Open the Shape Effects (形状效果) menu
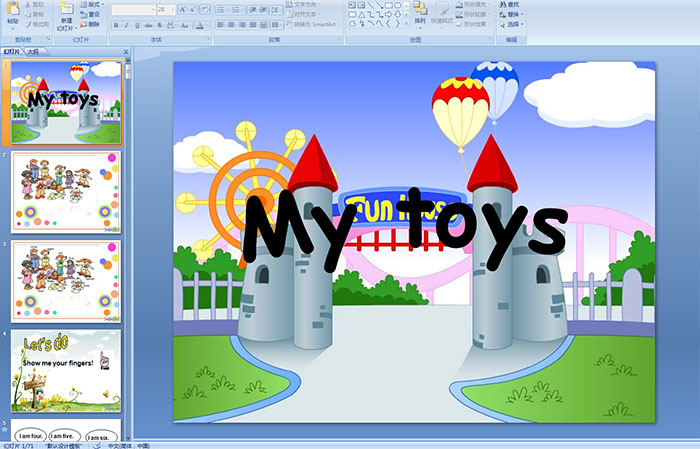 point(473,24)
